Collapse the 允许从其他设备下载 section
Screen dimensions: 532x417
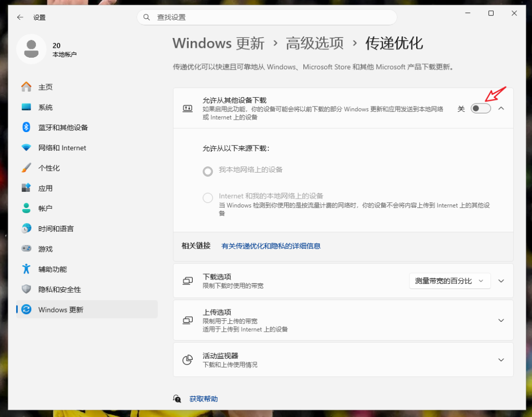(x=501, y=108)
